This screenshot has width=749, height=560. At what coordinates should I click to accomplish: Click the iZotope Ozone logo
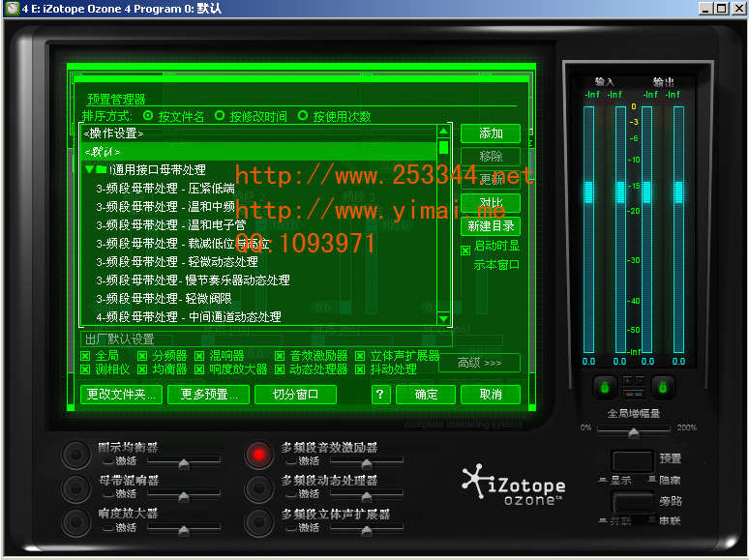(514, 485)
